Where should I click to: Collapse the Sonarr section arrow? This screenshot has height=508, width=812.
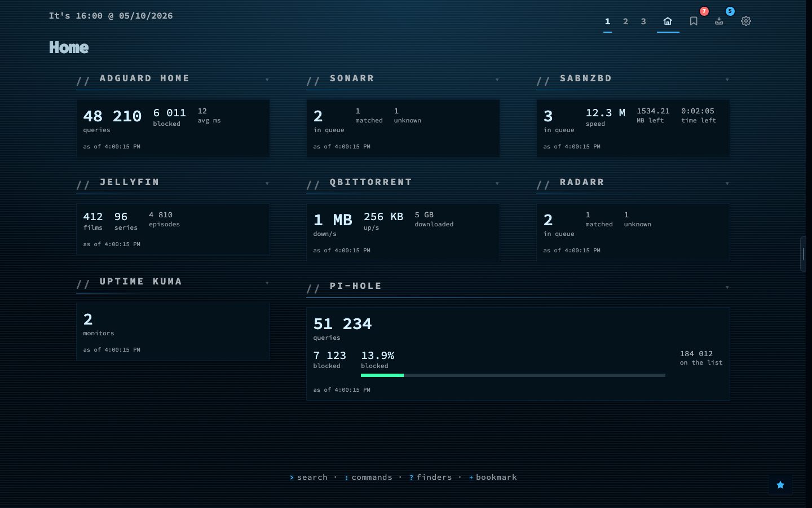coord(497,80)
